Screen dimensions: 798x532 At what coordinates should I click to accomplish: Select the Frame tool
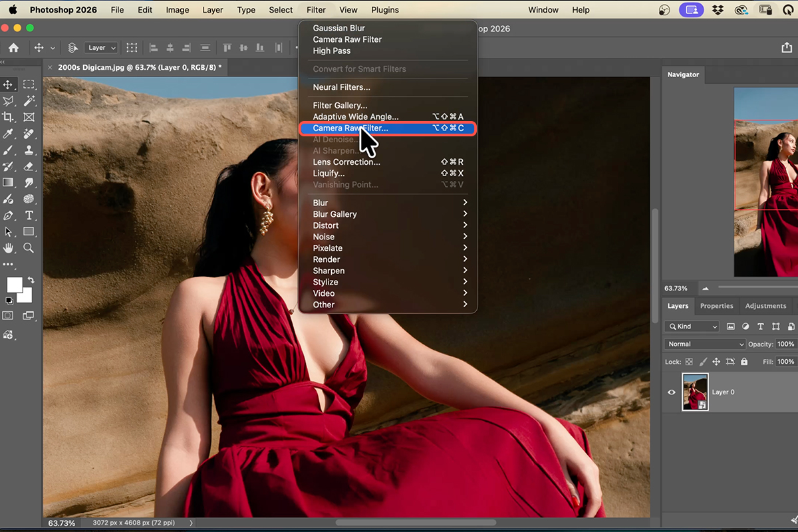(x=29, y=117)
